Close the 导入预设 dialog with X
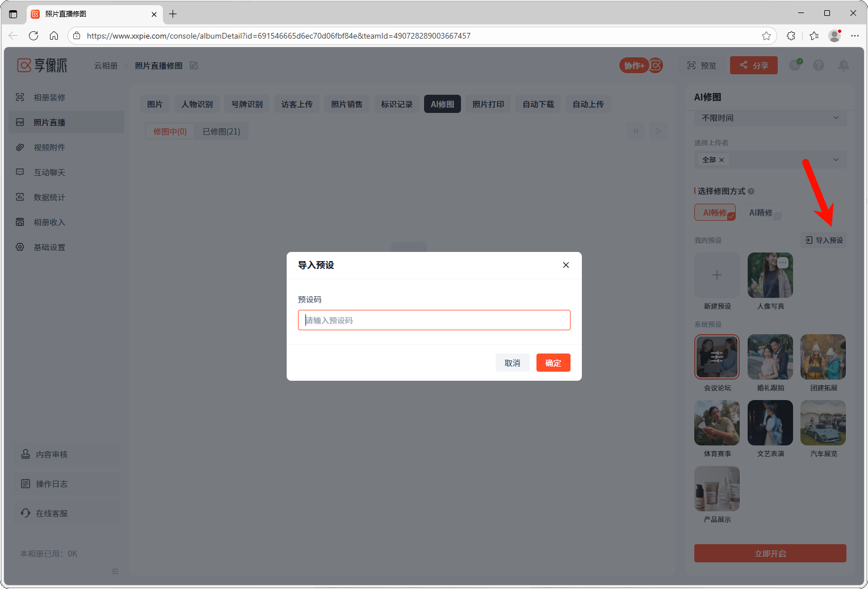The height and width of the screenshot is (589, 868). tap(565, 265)
